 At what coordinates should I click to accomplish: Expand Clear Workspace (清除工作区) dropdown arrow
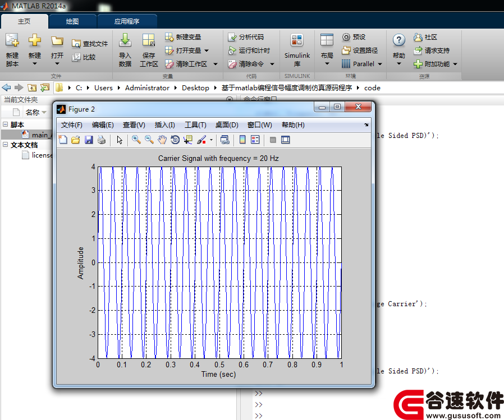click(215, 64)
